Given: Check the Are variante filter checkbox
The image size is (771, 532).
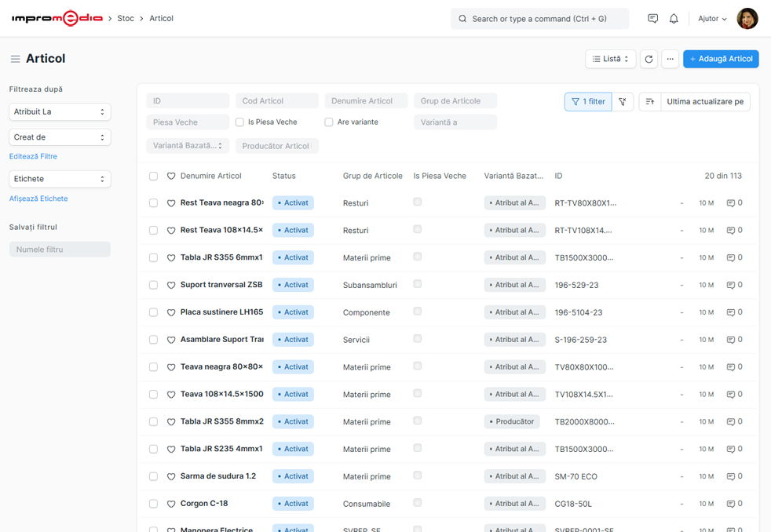Looking at the screenshot, I should [x=329, y=122].
